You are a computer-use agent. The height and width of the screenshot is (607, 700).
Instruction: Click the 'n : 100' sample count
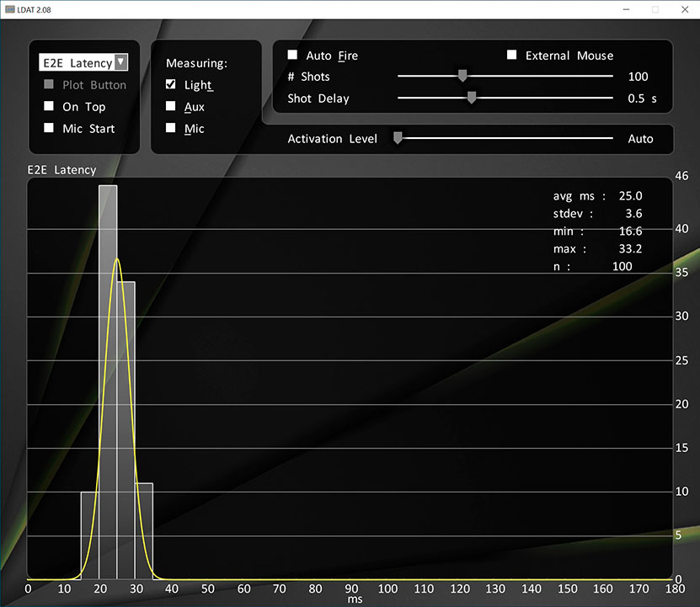[x=593, y=266]
